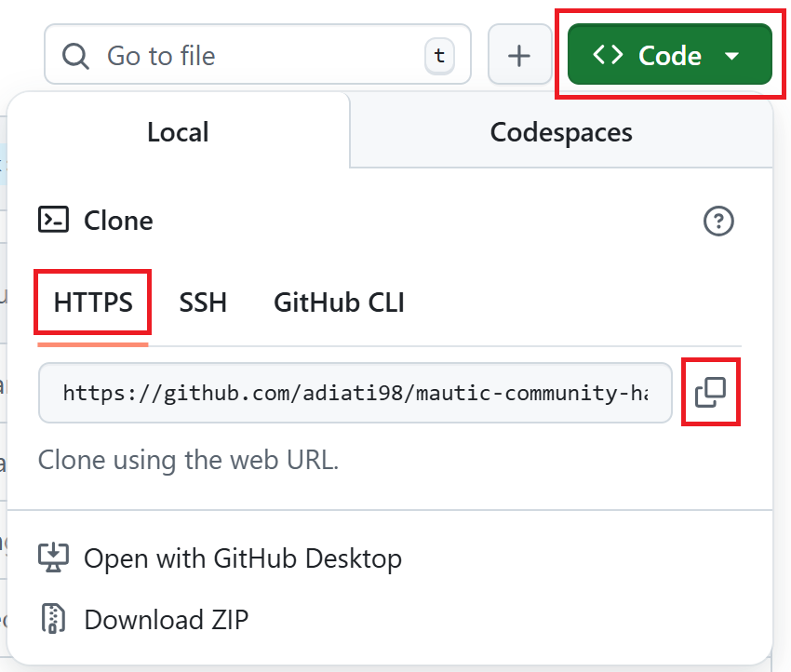
Task: Click the "t" keyboard shortcut badge
Action: (x=440, y=56)
